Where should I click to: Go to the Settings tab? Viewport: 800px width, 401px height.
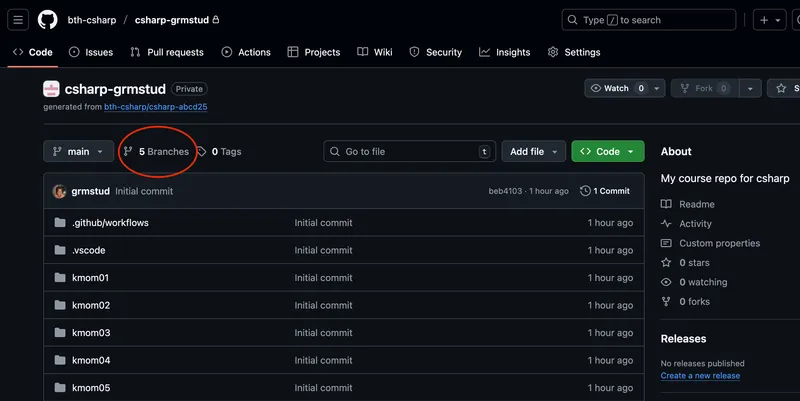click(574, 52)
